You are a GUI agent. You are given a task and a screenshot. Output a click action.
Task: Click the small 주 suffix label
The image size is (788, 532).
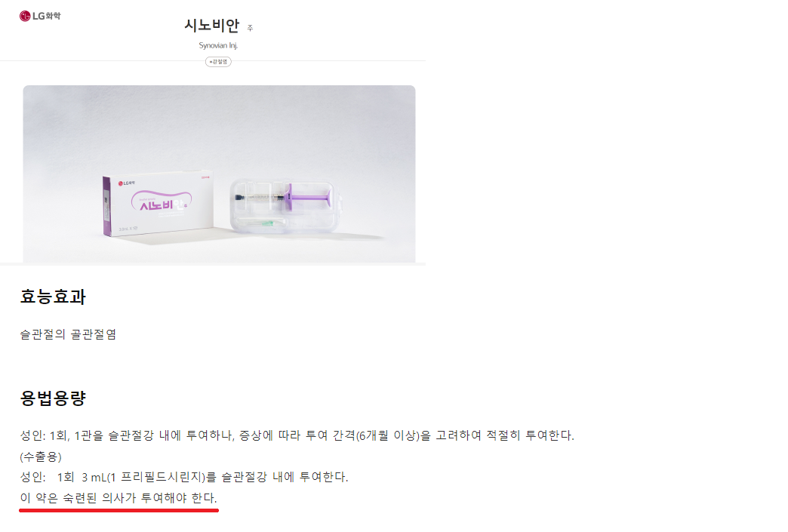click(250, 28)
